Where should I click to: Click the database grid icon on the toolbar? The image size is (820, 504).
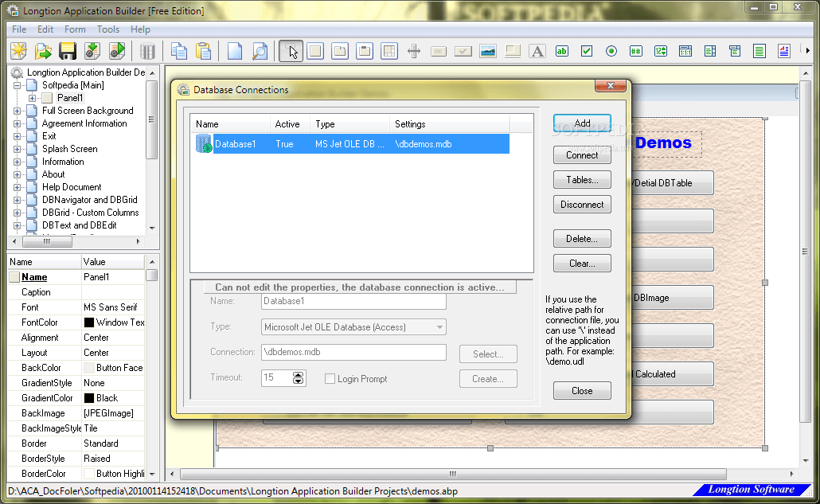coord(685,51)
